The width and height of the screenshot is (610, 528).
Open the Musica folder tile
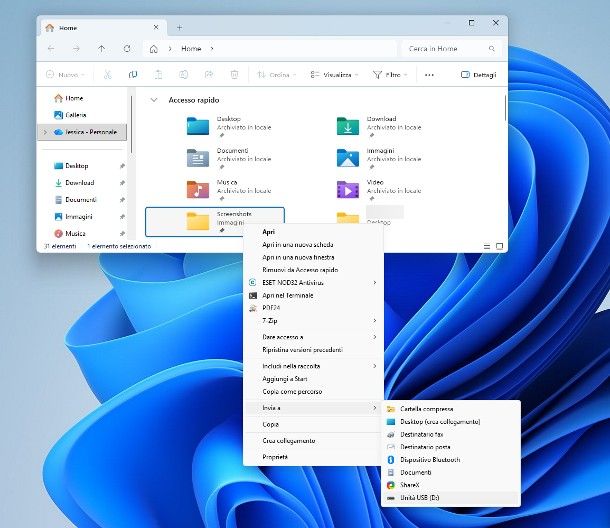click(x=230, y=189)
